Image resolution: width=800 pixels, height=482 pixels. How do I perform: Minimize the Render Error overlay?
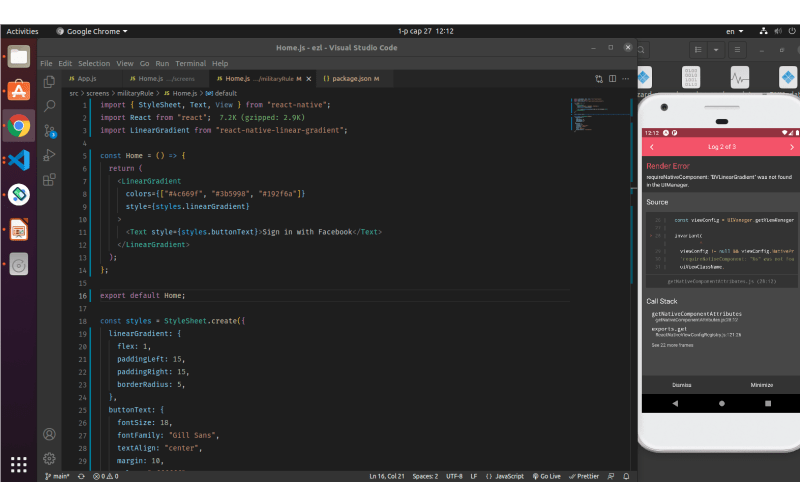tap(762, 385)
